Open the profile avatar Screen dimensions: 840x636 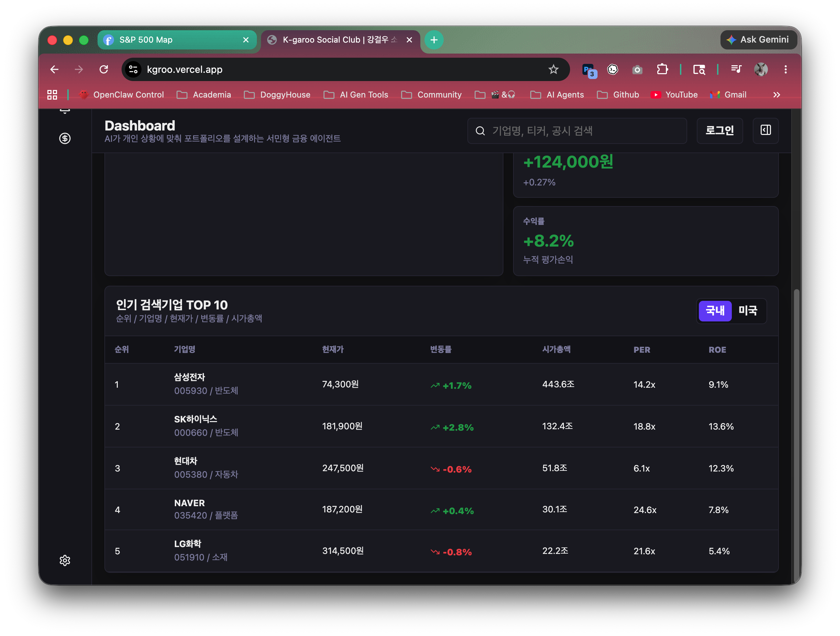pos(761,69)
